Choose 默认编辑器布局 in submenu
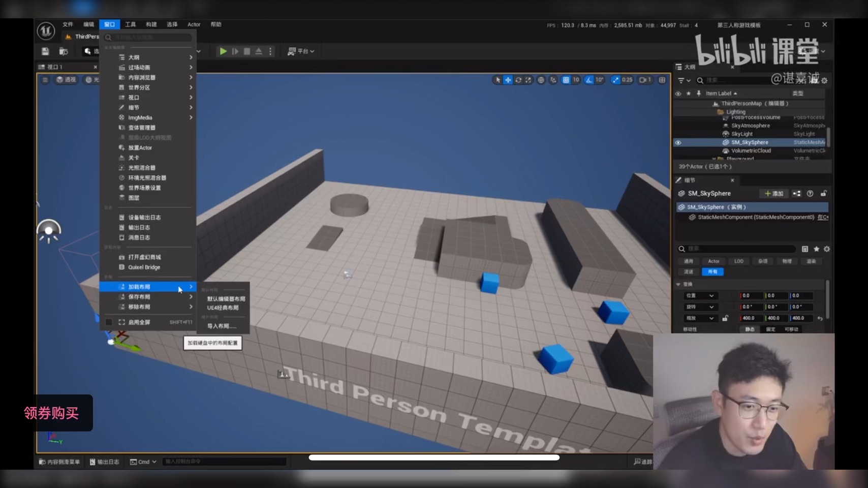The width and height of the screenshot is (868, 488). coord(226,299)
